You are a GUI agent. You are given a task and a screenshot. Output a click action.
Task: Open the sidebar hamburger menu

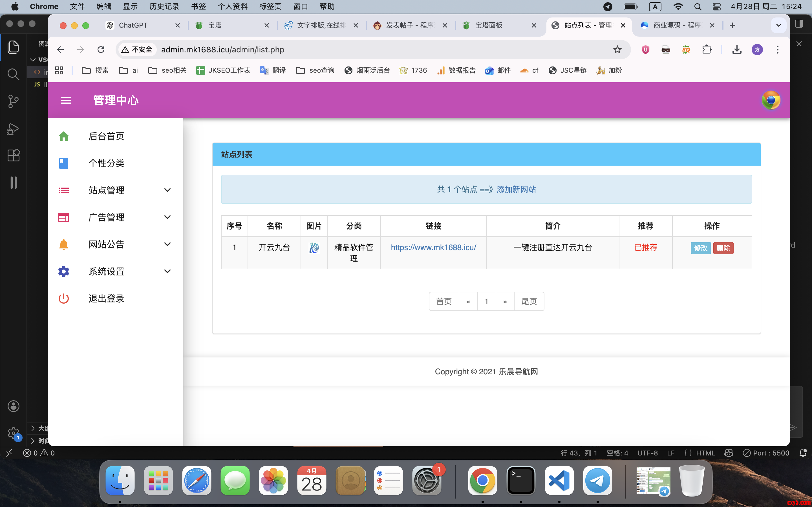click(66, 100)
